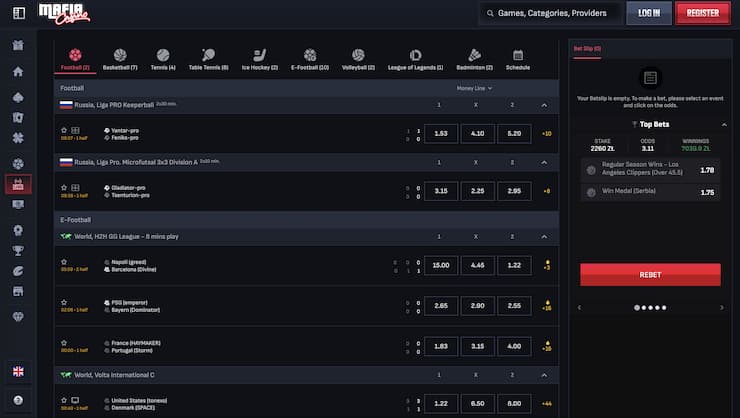Click the red REBET button

pyautogui.click(x=650, y=275)
